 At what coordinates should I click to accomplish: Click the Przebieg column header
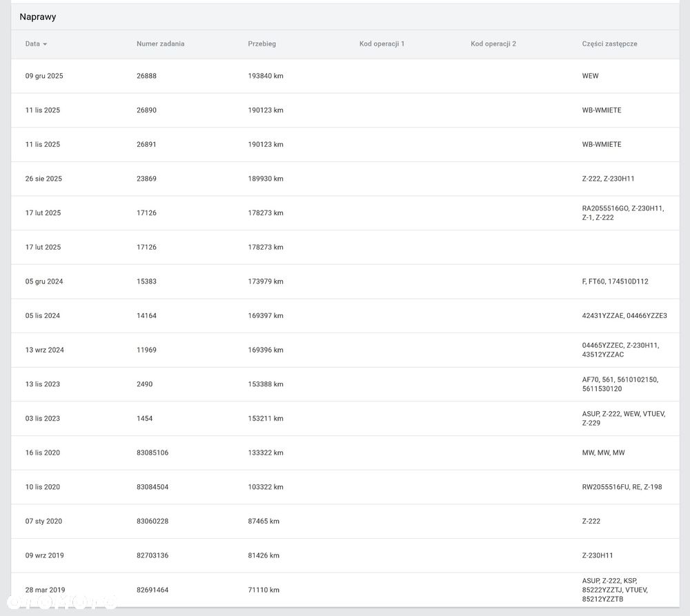[262, 43]
